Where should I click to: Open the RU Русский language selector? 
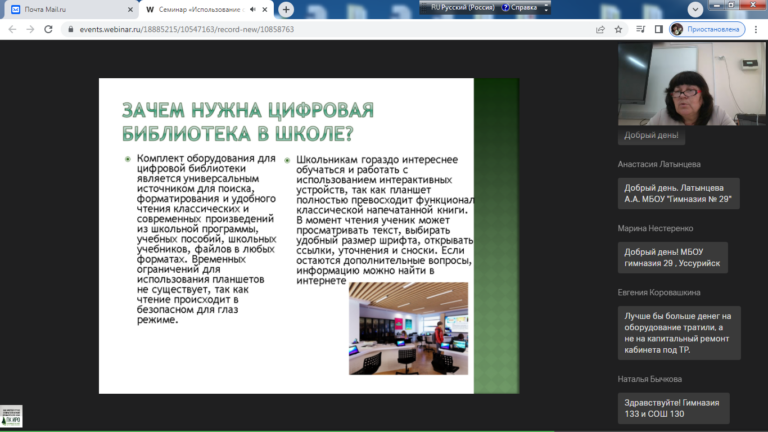pos(463,7)
